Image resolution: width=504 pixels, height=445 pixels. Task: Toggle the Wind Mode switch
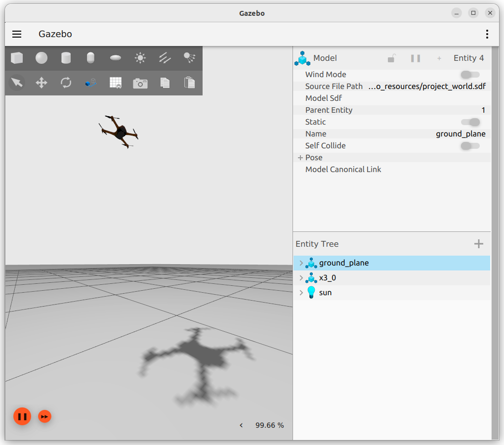point(470,75)
